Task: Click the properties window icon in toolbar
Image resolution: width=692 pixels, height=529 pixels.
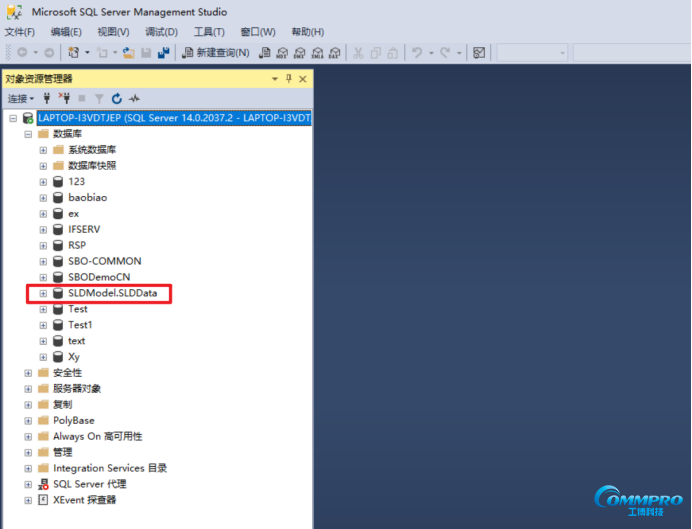Action: click(x=479, y=52)
